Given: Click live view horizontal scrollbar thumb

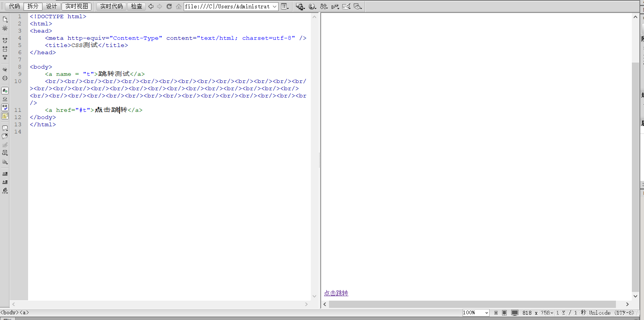Looking at the screenshot, I should point(472,304).
